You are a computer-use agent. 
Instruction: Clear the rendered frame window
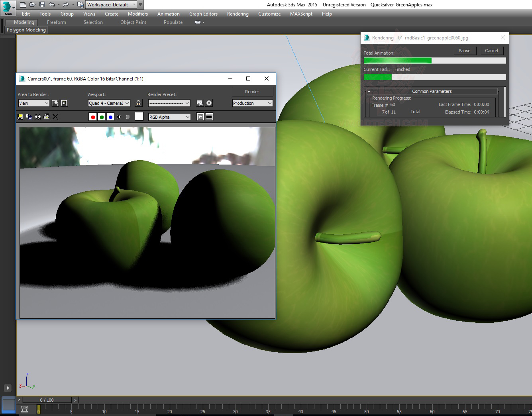click(55, 117)
